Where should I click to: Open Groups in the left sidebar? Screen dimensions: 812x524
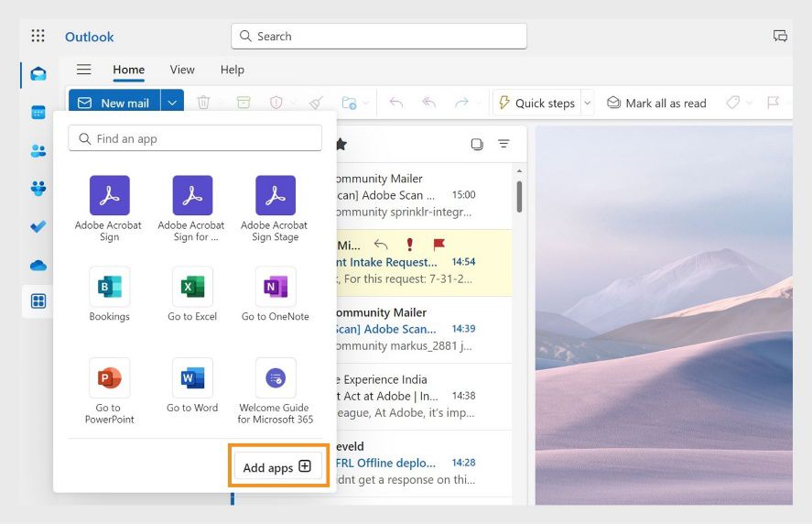coord(38,188)
